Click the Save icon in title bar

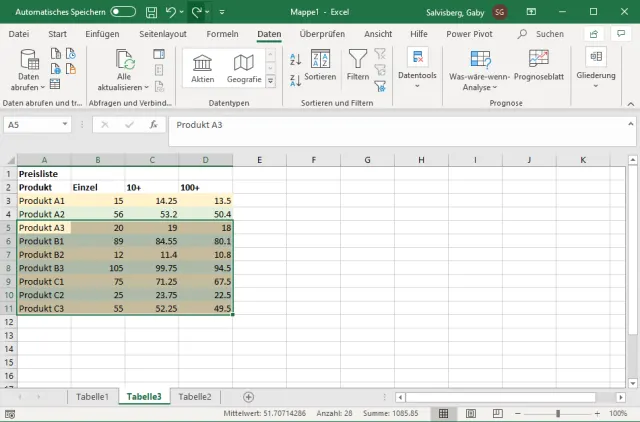click(150, 12)
